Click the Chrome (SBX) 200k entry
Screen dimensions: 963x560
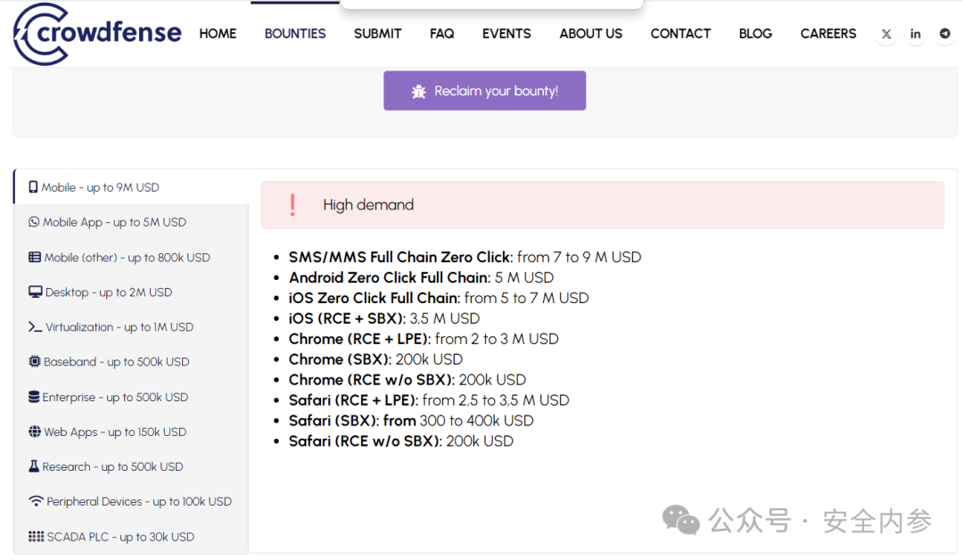click(376, 358)
